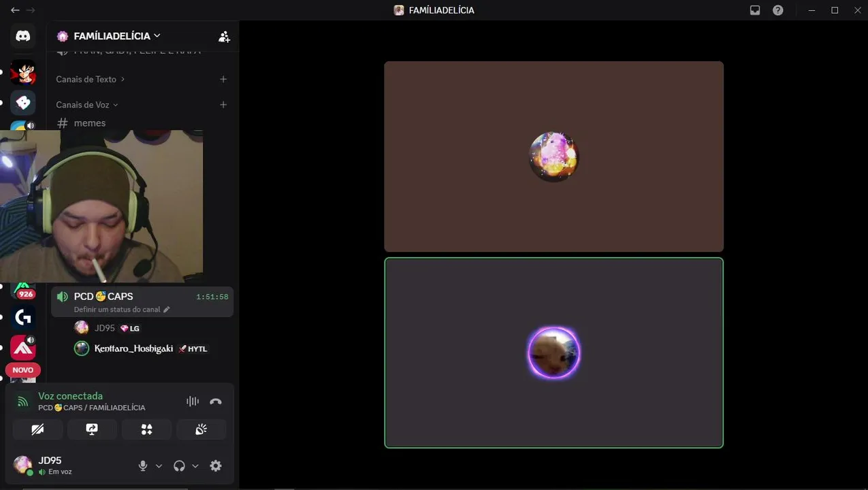Image resolution: width=868 pixels, height=490 pixels.
Task: Go forward with the arrow
Action: point(31,10)
